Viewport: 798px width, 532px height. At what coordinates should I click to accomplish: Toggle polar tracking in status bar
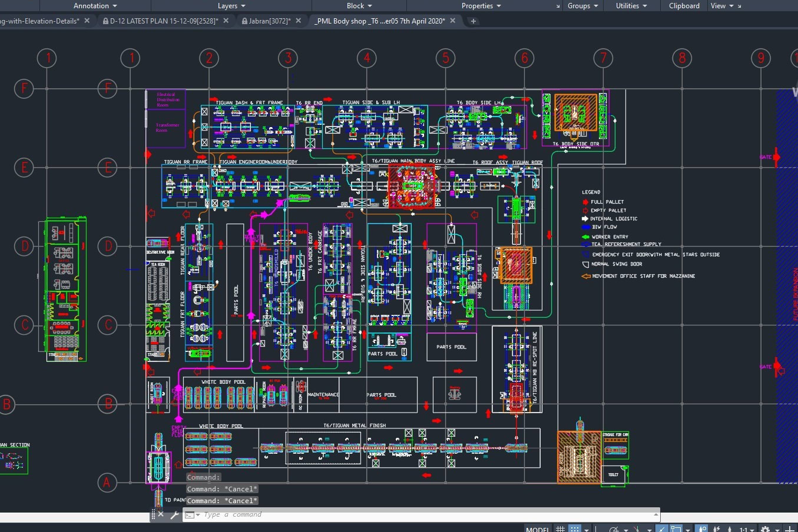tap(614, 529)
